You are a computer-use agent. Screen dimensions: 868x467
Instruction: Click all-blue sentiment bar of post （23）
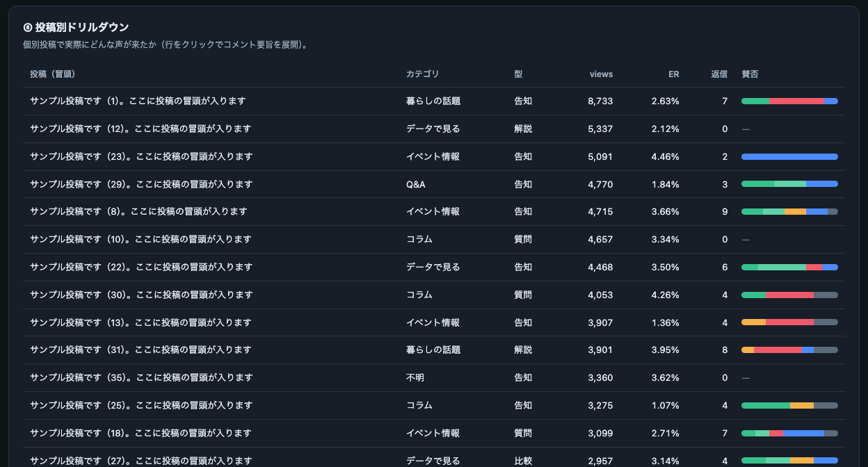coord(789,157)
